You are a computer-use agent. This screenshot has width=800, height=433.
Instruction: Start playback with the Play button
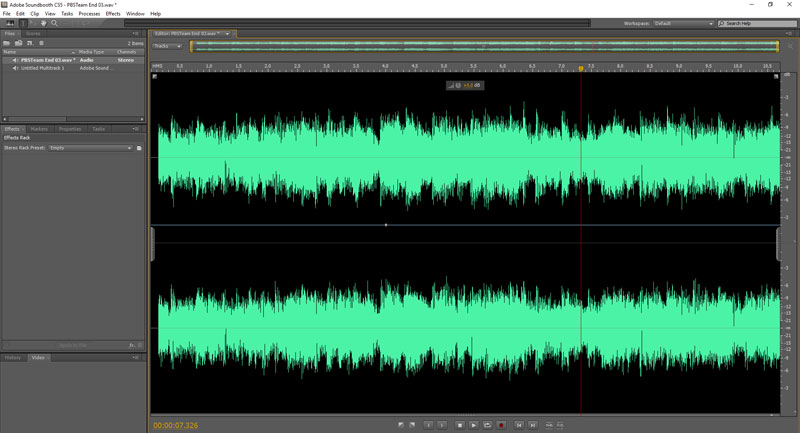[473, 425]
